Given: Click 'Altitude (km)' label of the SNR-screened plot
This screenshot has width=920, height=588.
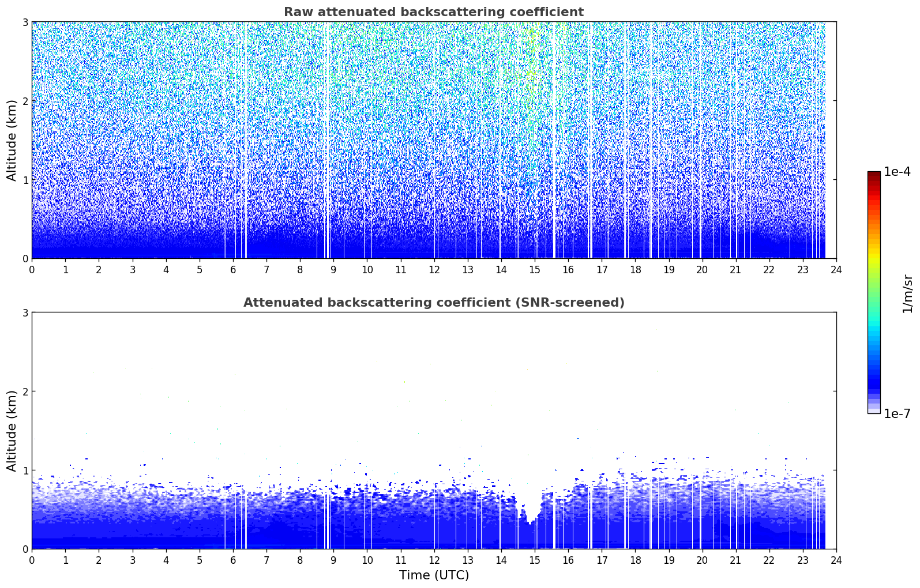Looking at the screenshot, I should tap(12, 431).
